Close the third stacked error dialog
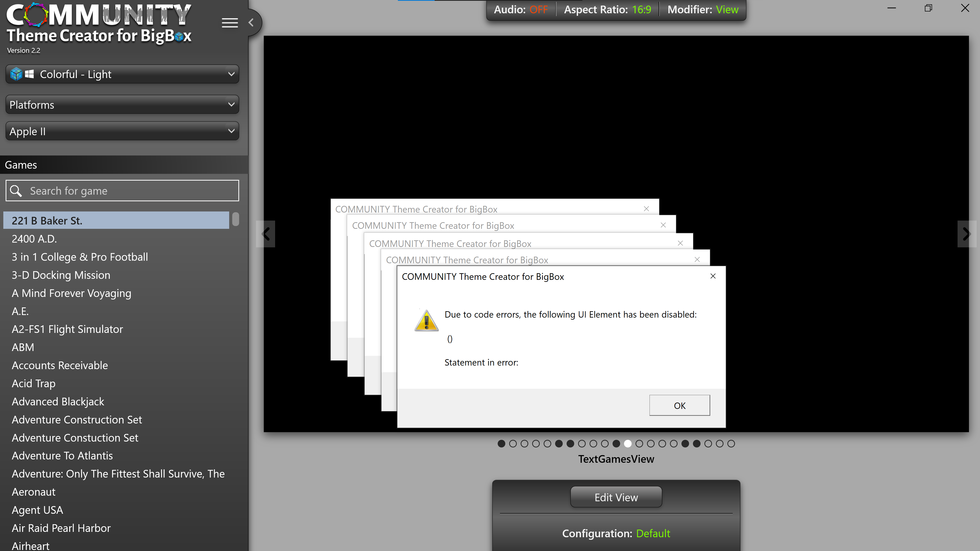 680,243
